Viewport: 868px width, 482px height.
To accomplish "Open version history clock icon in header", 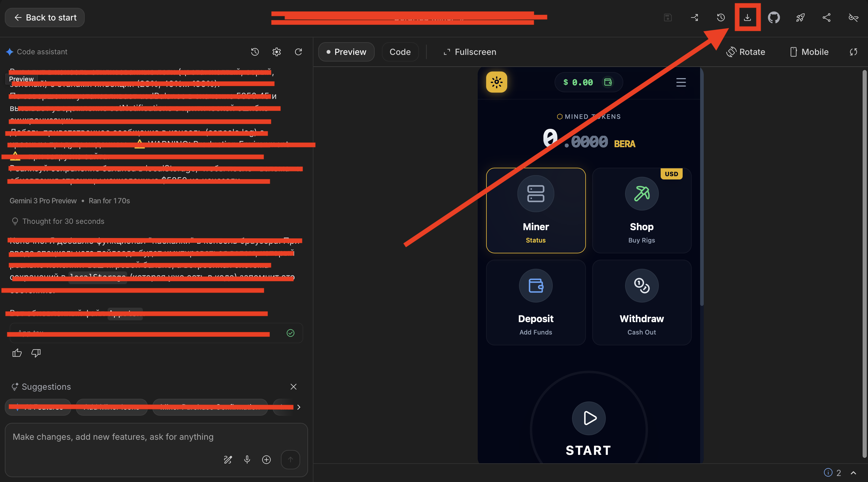I will (x=721, y=17).
